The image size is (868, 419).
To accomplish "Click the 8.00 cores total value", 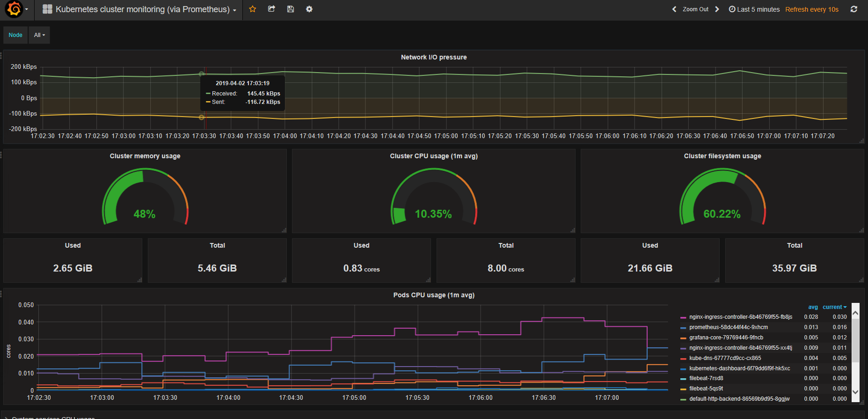I will pyautogui.click(x=506, y=268).
